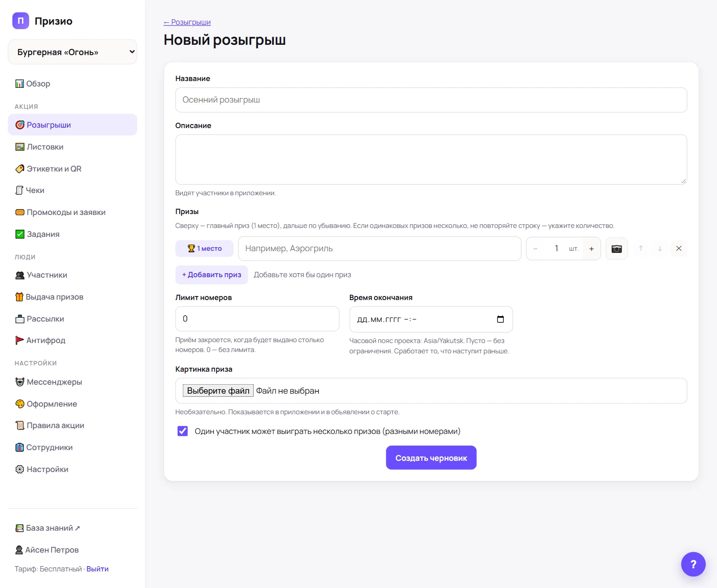Click Создать черновик button
Screen dimensions: 717x588
tap(431, 458)
